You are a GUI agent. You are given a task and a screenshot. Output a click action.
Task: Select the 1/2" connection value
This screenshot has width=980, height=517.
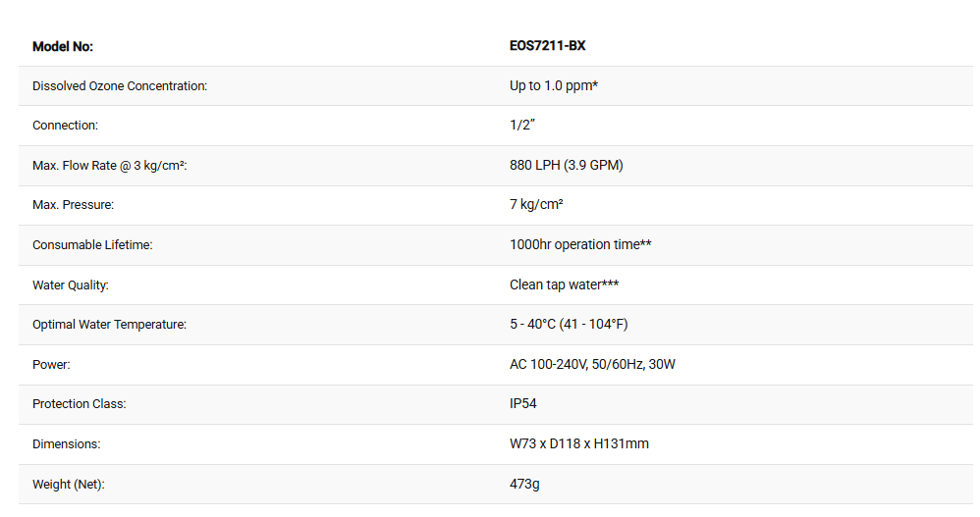[x=522, y=126]
